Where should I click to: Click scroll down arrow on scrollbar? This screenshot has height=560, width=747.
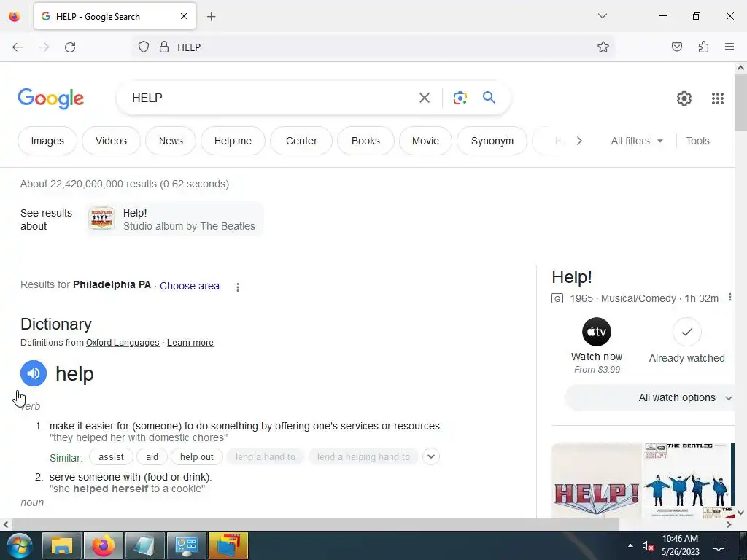coord(740,513)
